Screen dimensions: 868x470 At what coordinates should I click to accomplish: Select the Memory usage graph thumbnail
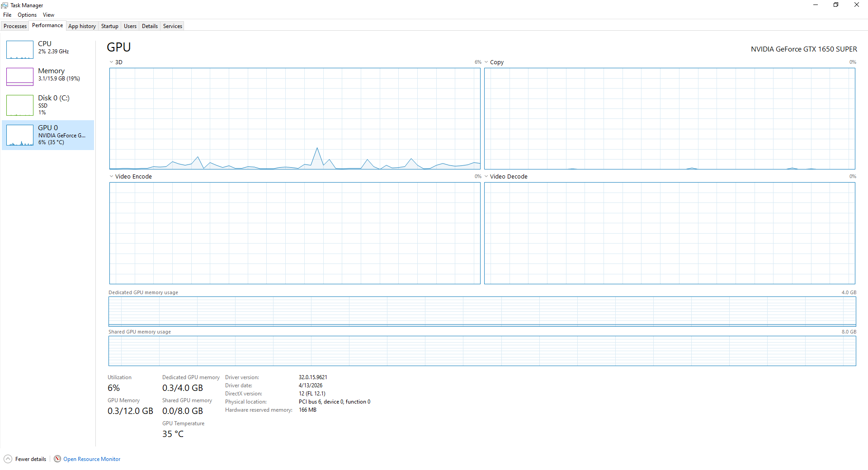(x=20, y=77)
